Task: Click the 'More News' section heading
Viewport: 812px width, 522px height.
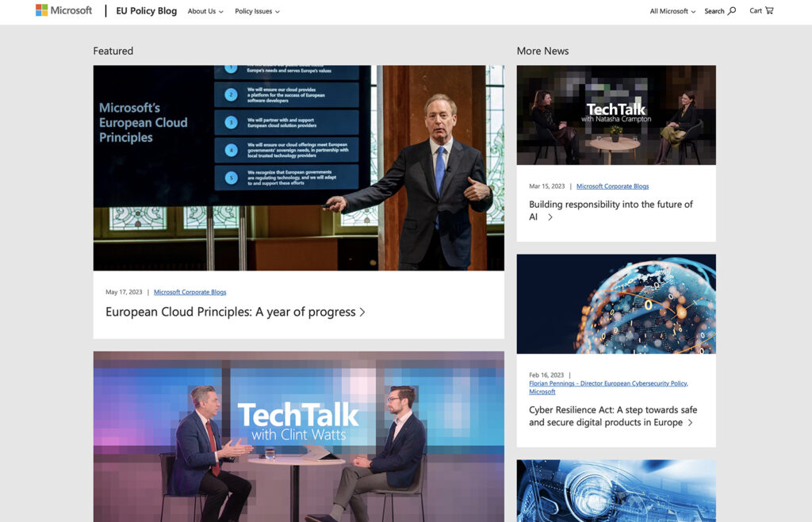Action: tap(542, 51)
